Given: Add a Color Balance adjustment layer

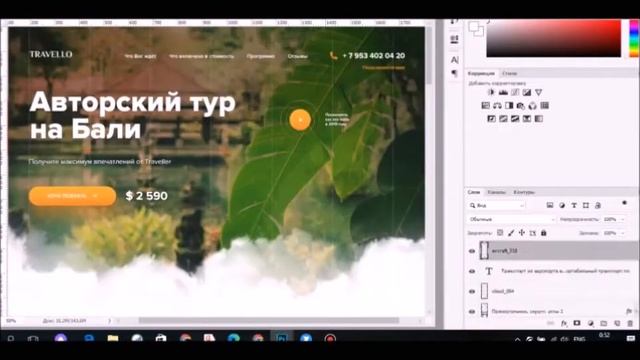Looking at the screenshot, I should [x=497, y=105].
